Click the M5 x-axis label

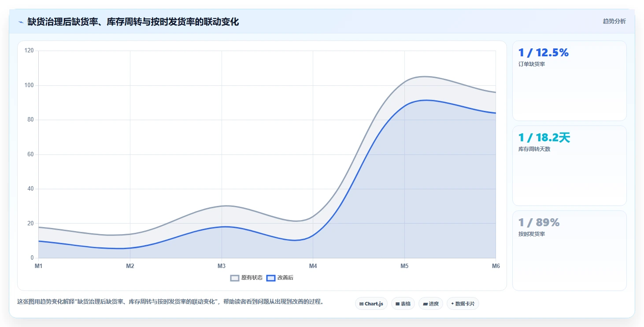pyautogui.click(x=404, y=266)
